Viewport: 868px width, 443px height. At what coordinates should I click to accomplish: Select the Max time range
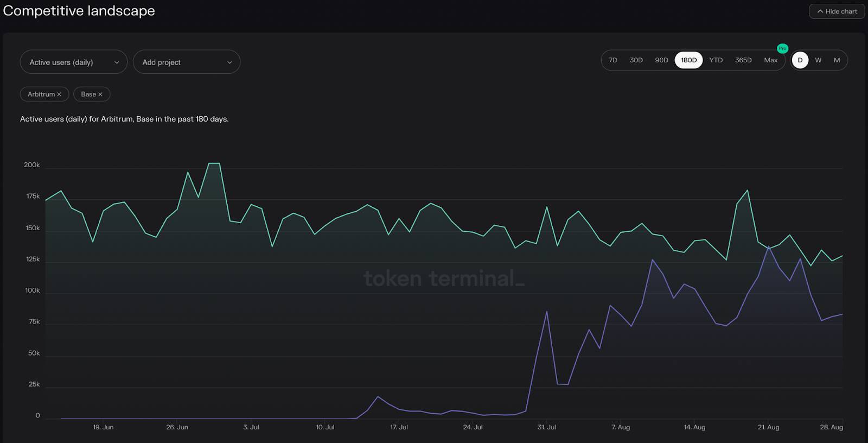pos(771,60)
